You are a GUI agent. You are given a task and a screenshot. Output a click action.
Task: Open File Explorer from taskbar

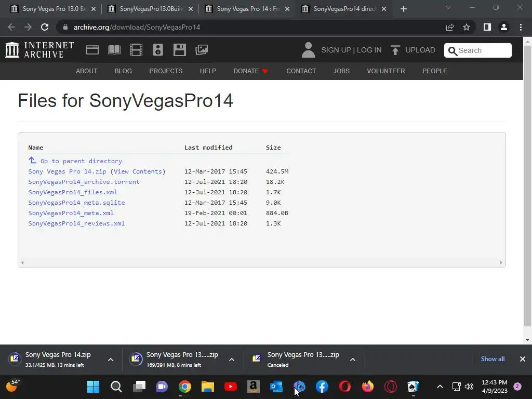click(x=208, y=387)
